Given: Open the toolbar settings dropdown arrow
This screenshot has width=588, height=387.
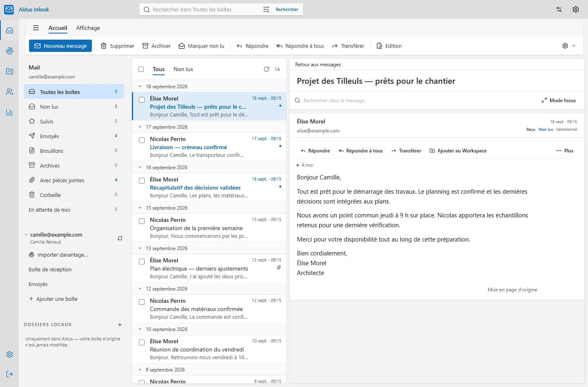Looking at the screenshot, I should (x=574, y=46).
